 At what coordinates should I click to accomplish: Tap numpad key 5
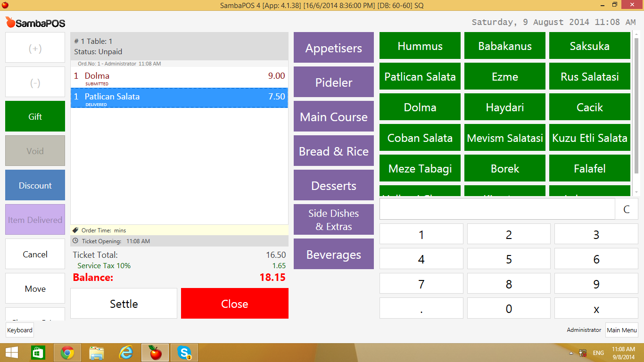point(509,259)
